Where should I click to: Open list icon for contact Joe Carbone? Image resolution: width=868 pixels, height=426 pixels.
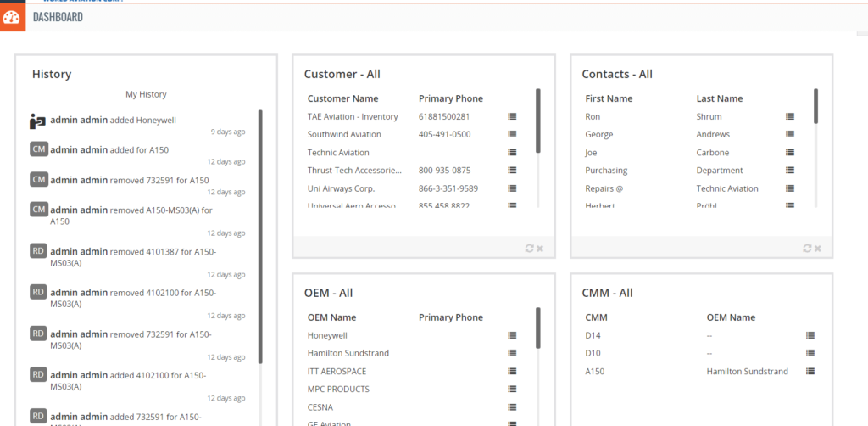click(x=790, y=153)
